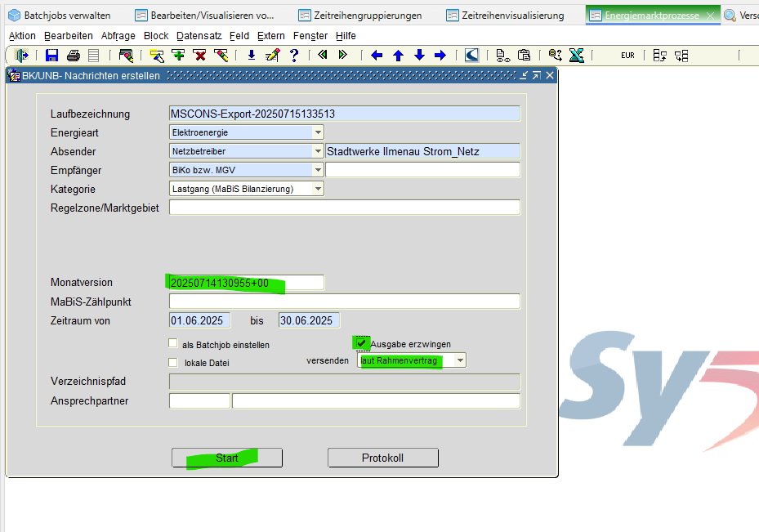Click the green plus add record icon

(178, 56)
